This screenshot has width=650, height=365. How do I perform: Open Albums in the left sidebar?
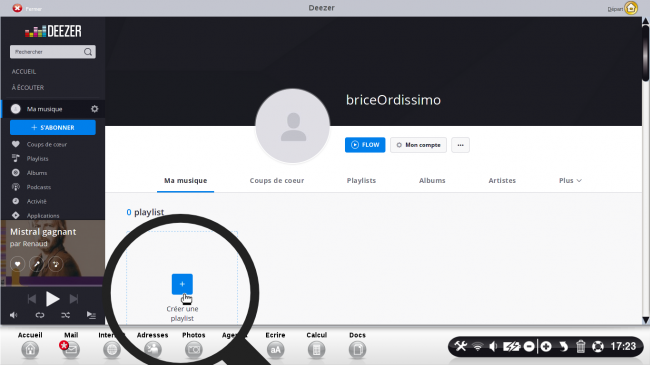click(37, 173)
